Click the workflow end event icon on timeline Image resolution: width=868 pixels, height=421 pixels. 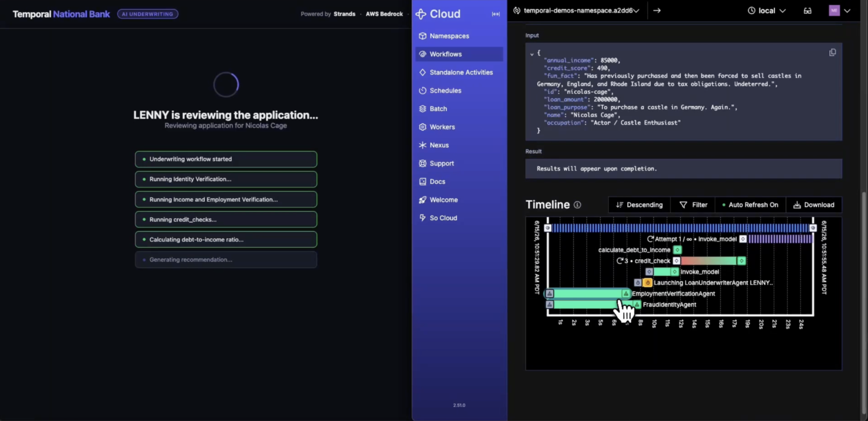[813, 228]
